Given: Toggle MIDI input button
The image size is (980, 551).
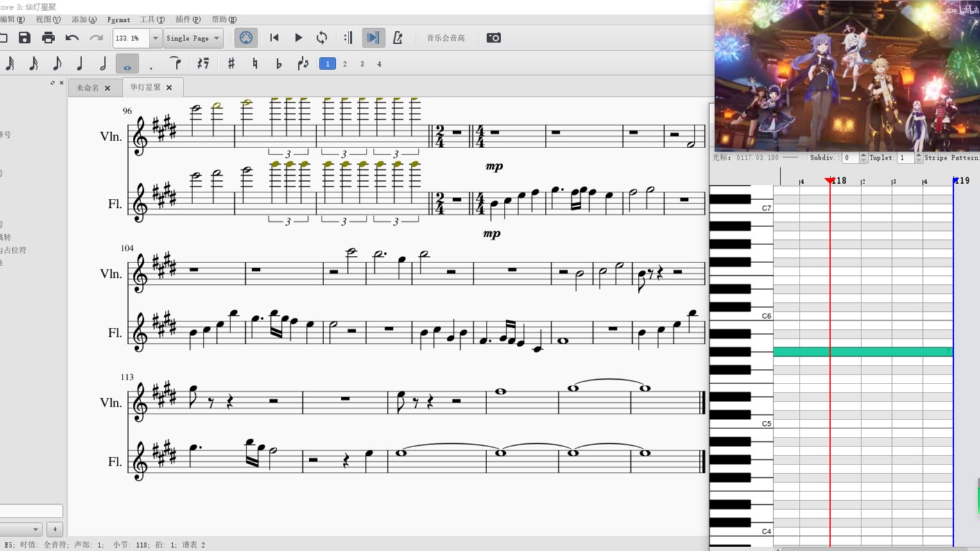Looking at the screenshot, I should (246, 38).
